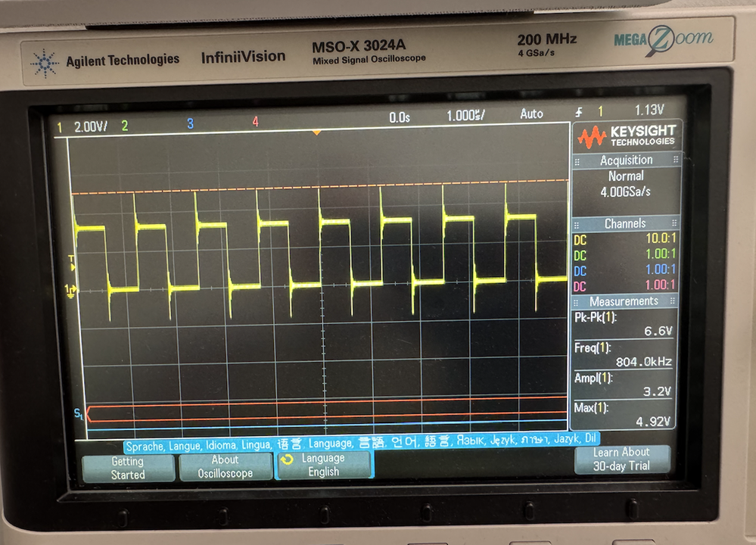756x545 pixels.
Task: Click the Agilent Technologies starburst logo
Action: (45, 63)
